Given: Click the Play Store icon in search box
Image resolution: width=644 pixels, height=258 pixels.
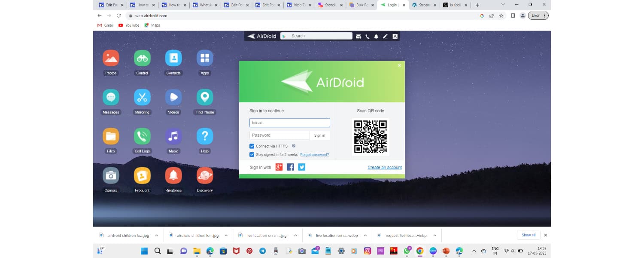Looking at the screenshot, I should (284, 36).
